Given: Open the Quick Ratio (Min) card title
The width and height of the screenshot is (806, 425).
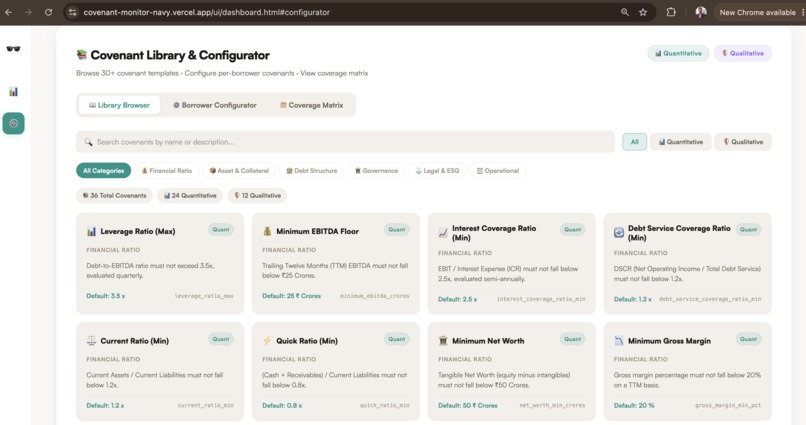Looking at the screenshot, I should [307, 341].
